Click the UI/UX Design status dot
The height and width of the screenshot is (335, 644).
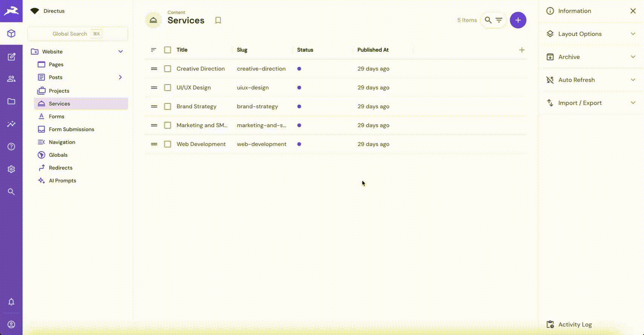[299, 88]
